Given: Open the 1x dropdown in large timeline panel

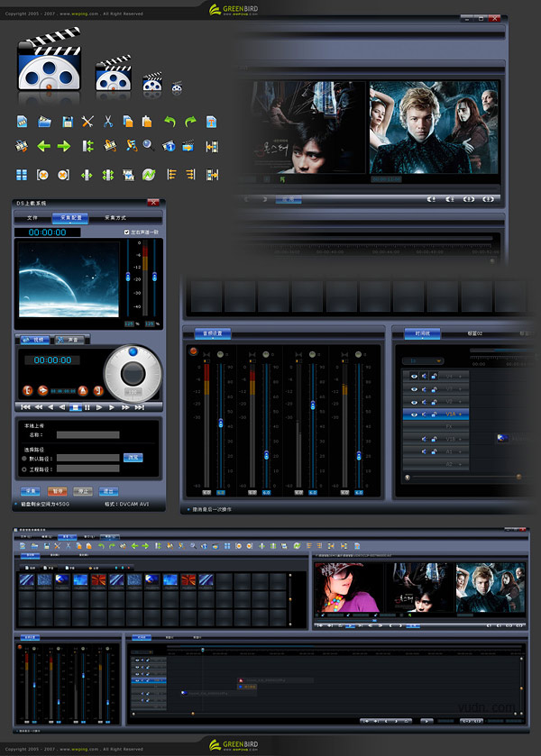Looking at the screenshot, I should click(x=423, y=360).
